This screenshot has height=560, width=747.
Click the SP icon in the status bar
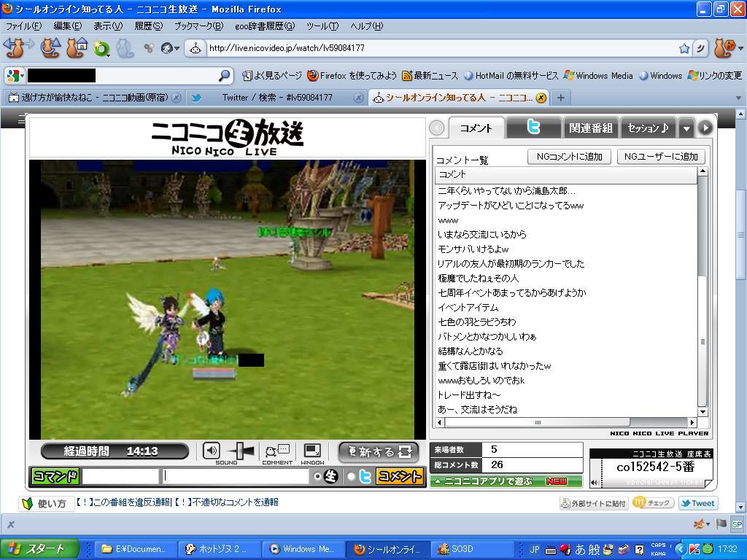pos(737,524)
